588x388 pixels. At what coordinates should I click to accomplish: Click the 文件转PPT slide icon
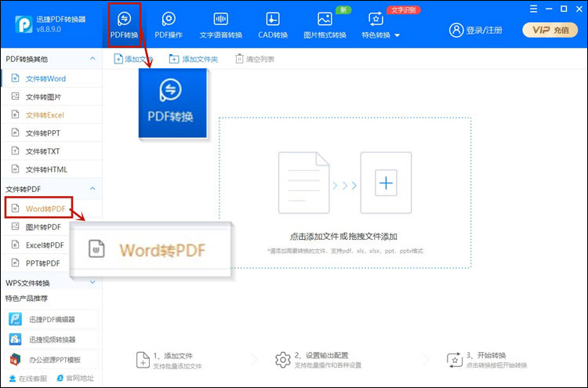pyautogui.click(x=16, y=132)
